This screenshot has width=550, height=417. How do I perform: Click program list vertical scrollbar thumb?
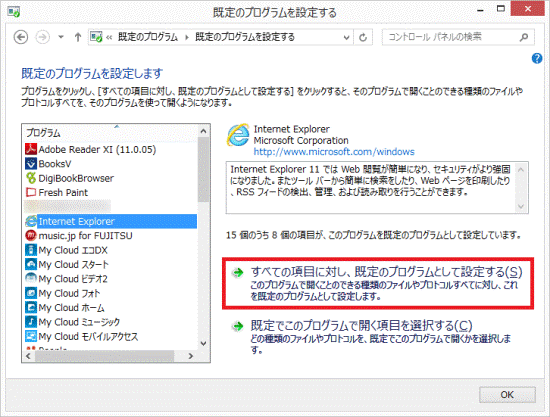pos(203,170)
